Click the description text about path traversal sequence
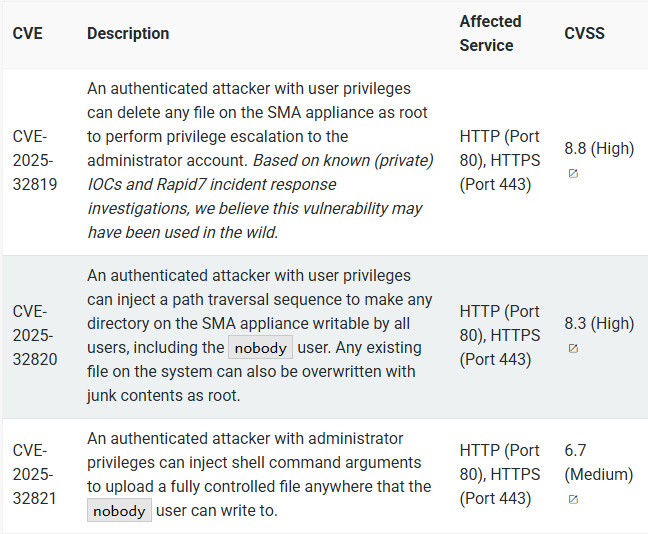Screen dimensions: 648x534 260,336
